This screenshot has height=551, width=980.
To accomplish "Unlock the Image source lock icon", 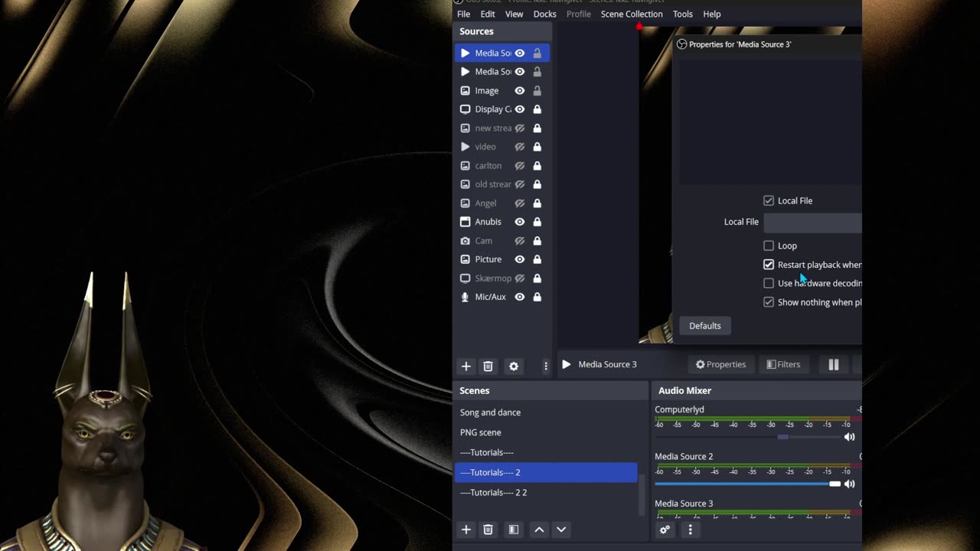I will (537, 90).
